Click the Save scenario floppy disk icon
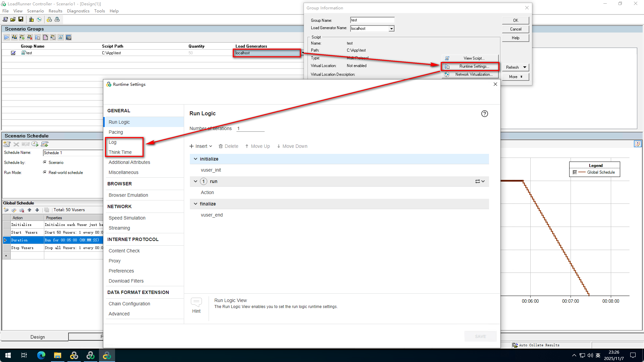The width and height of the screenshot is (644, 362). click(x=21, y=19)
